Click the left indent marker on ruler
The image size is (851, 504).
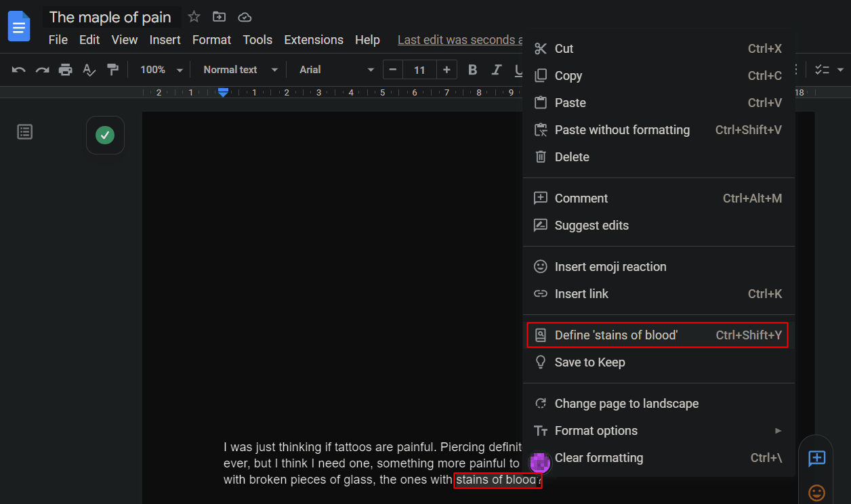[224, 93]
